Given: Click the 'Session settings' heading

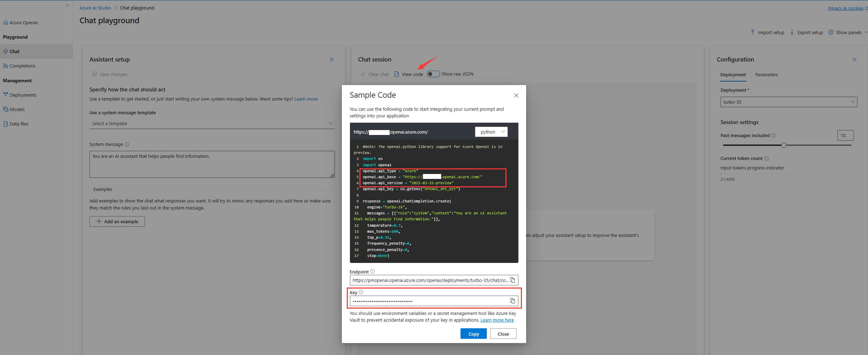Looking at the screenshot, I should tap(740, 122).
